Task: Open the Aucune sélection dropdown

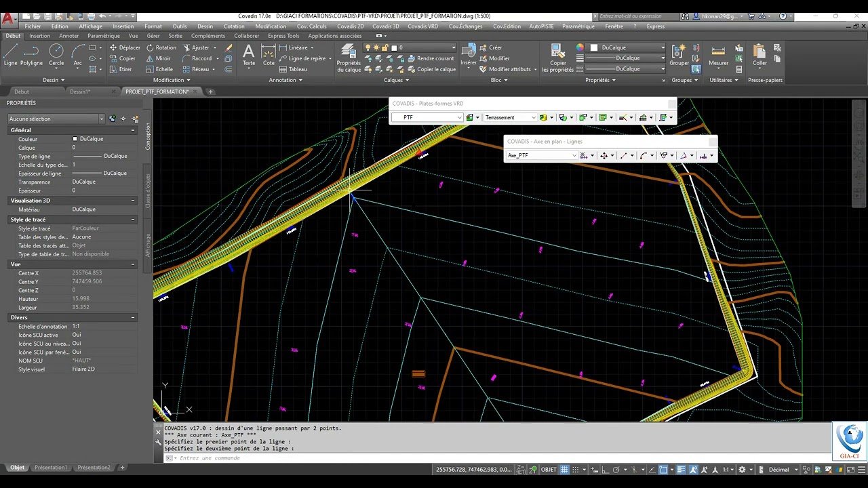Action: click(x=56, y=119)
